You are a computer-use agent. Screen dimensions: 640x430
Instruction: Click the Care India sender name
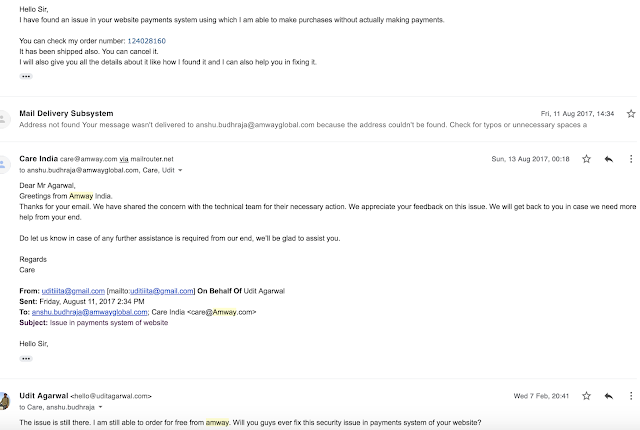click(x=38, y=159)
